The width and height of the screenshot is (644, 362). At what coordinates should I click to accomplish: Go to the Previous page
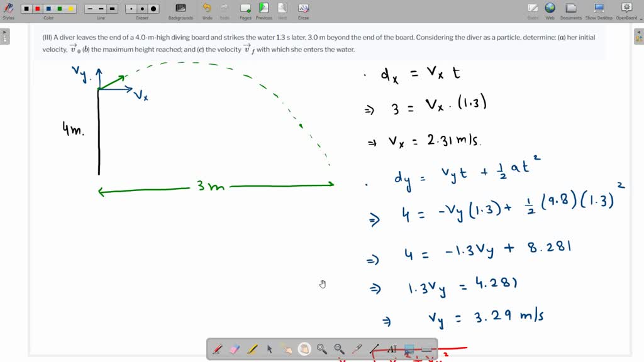(264, 9)
